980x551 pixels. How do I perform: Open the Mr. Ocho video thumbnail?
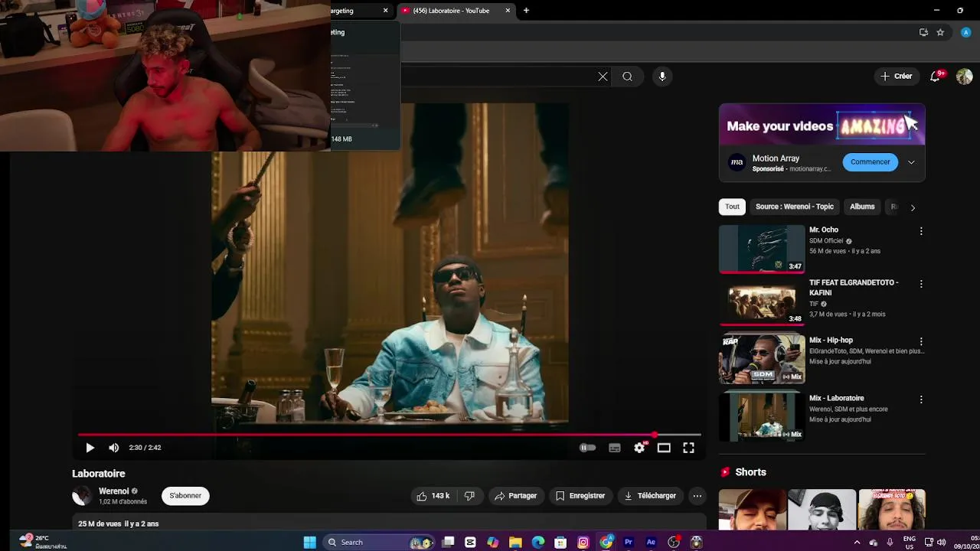click(x=762, y=249)
